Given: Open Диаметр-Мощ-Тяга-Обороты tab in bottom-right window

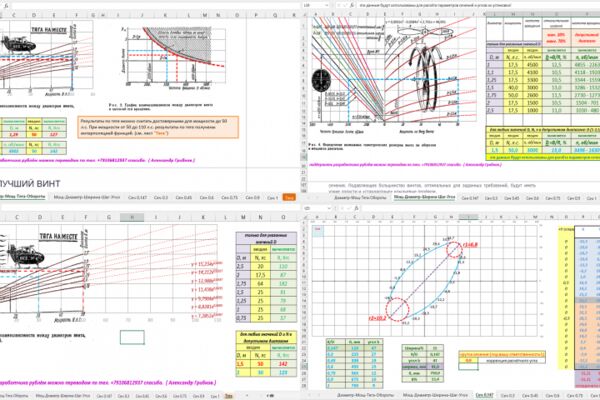Looking at the screenshot, I should pos(365,395).
